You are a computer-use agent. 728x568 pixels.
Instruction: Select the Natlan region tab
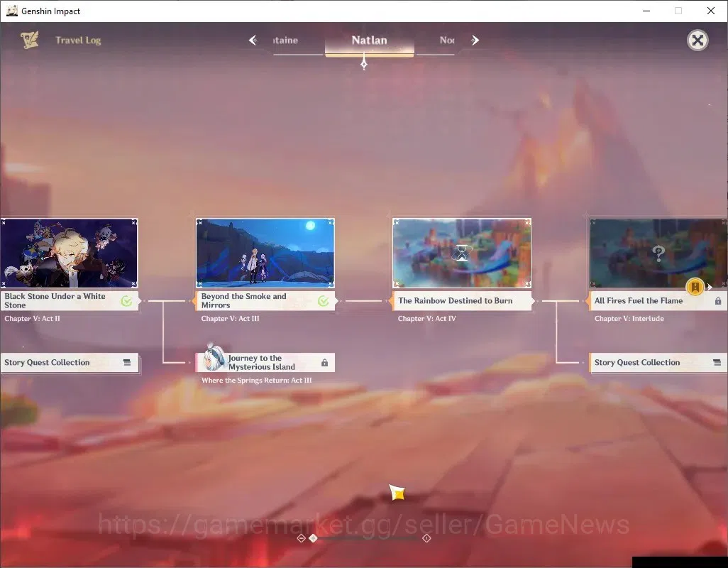pos(369,40)
